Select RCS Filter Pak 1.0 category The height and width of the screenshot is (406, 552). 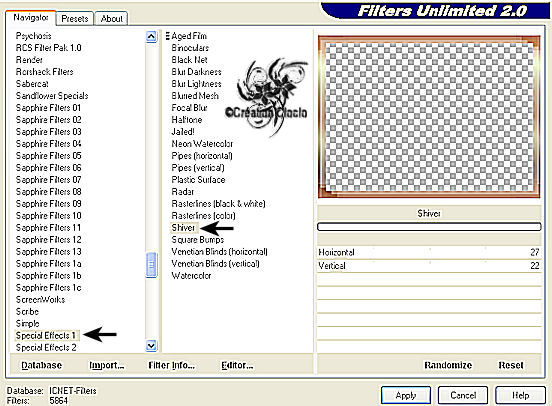click(x=49, y=48)
